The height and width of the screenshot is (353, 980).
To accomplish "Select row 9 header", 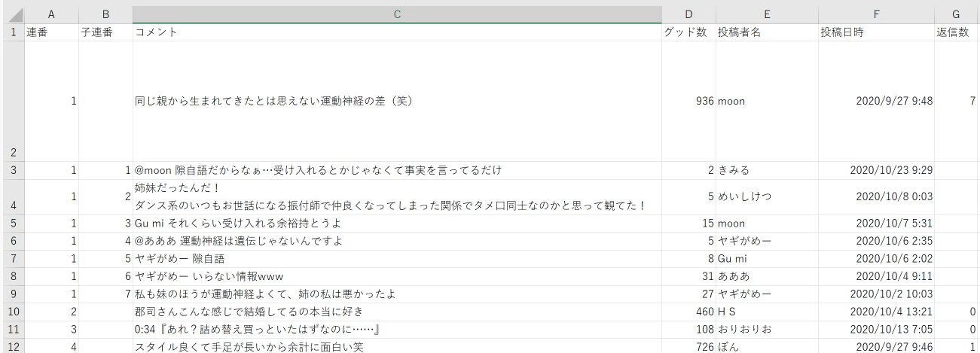I will (x=13, y=294).
